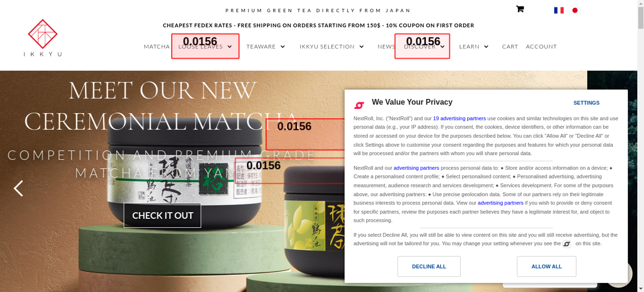This screenshot has height=292, width=644.
Task: Open the shopping cart icon
Action: pos(520,9)
